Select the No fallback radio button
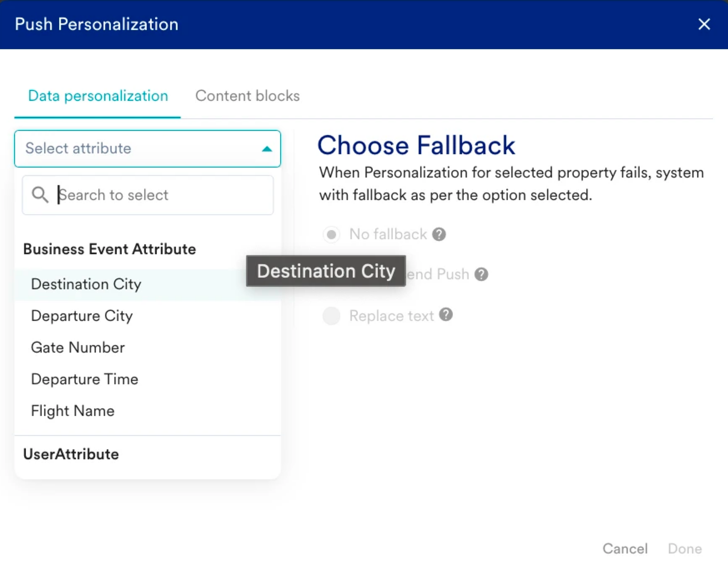This screenshot has width=728, height=571. [x=331, y=235]
